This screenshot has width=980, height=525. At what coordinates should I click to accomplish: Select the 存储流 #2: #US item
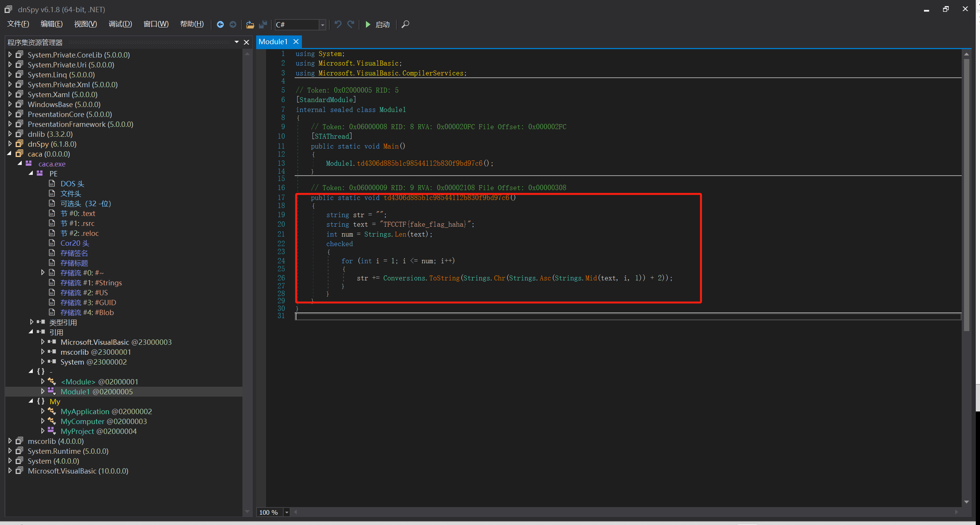(84, 293)
